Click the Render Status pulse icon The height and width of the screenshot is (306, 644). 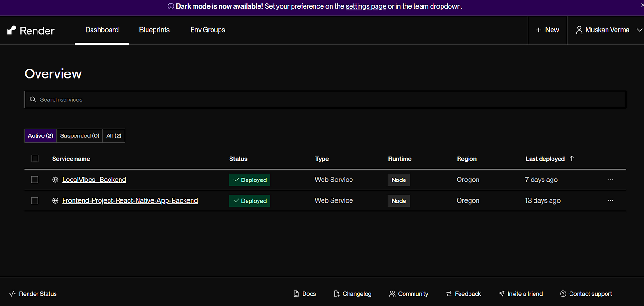pyautogui.click(x=13, y=294)
